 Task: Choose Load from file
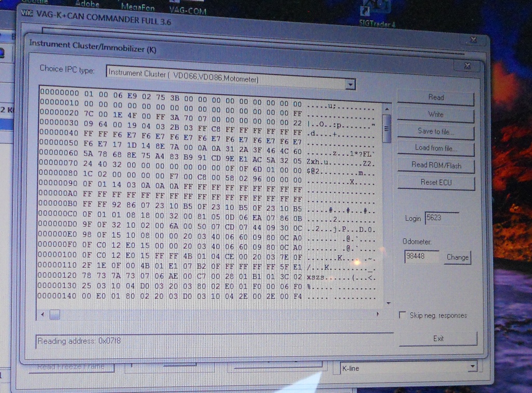point(436,148)
